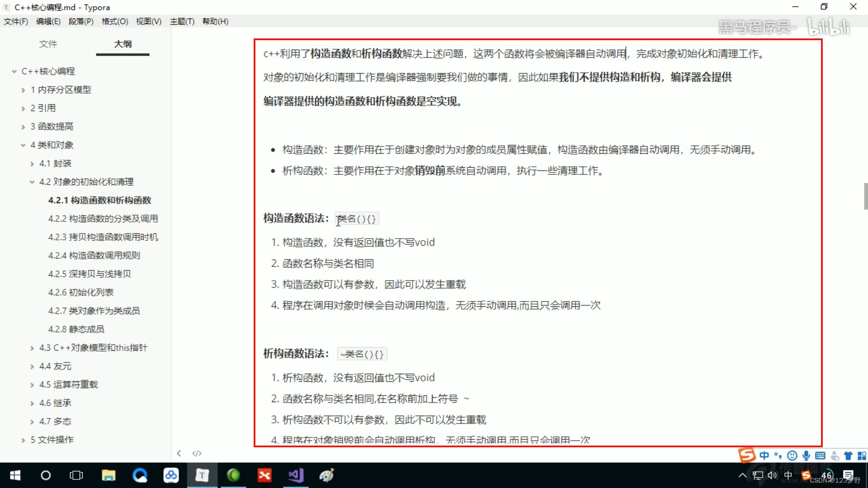This screenshot has height=488, width=868.
Task: Jump to 4.2.2 构造函数的分类及调用
Action: (x=103, y=219)
